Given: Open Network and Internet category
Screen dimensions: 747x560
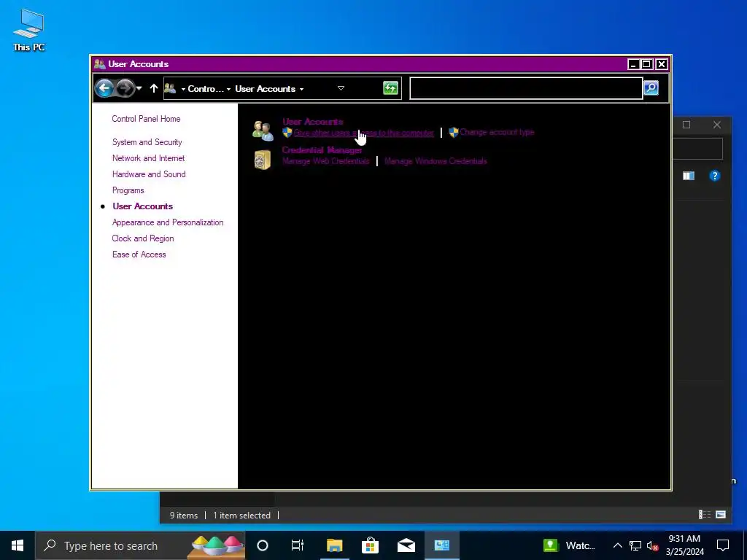Looking at the screenshot, I should (149, 158).
